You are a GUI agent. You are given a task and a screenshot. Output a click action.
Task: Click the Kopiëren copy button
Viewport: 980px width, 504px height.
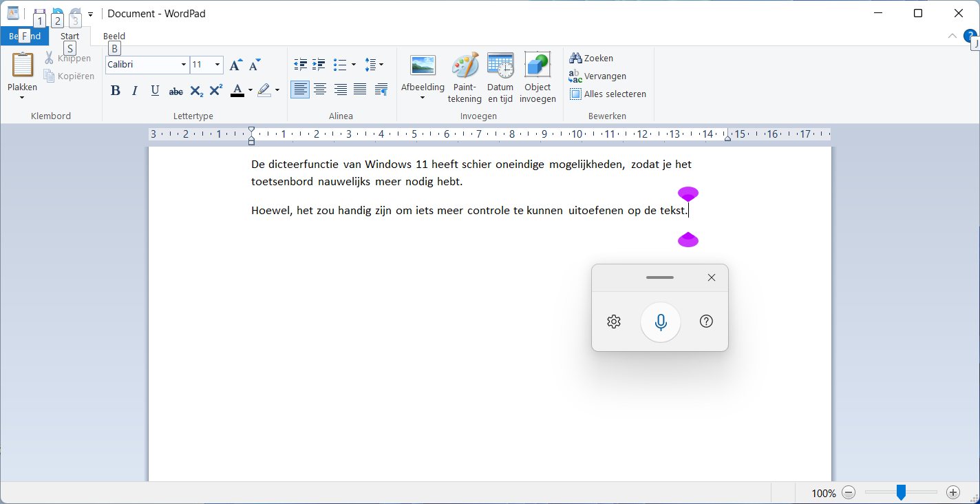coord(69,76)
